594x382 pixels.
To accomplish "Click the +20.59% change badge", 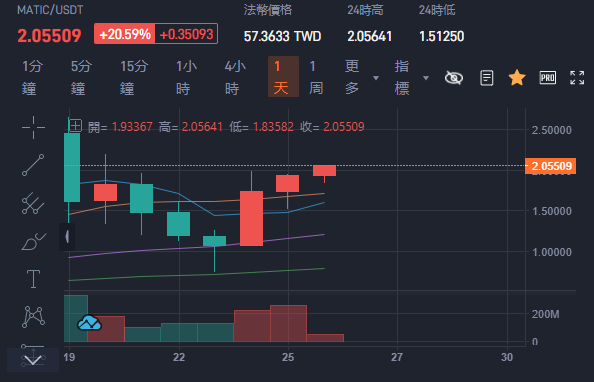I will click(125, 34).
